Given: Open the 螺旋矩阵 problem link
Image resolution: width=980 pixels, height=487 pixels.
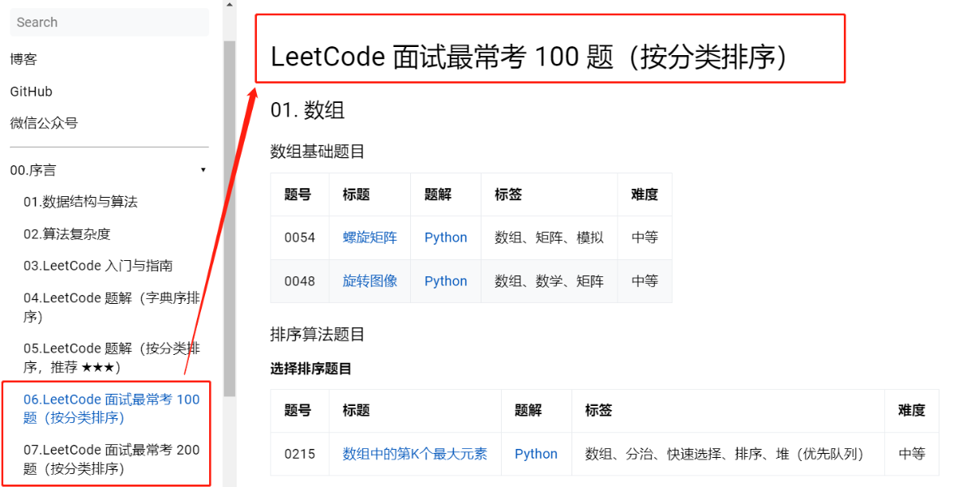Looking at the screenshot, I should pos(370,237).
